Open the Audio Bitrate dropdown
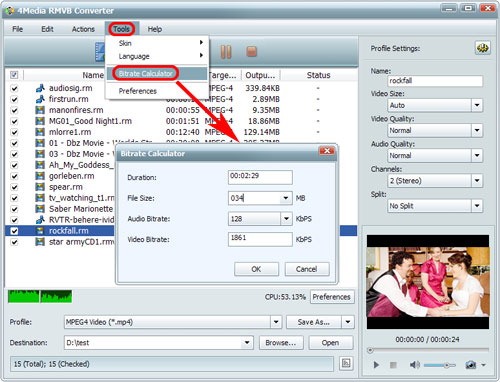 [x=286, y=219]
